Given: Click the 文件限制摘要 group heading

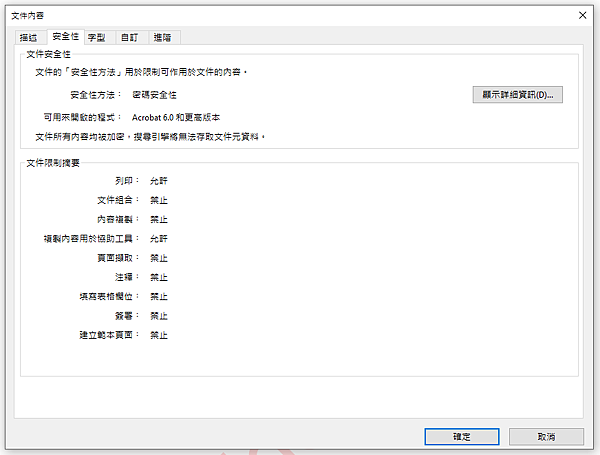Looking at the screenshot, I should point(53,163).
